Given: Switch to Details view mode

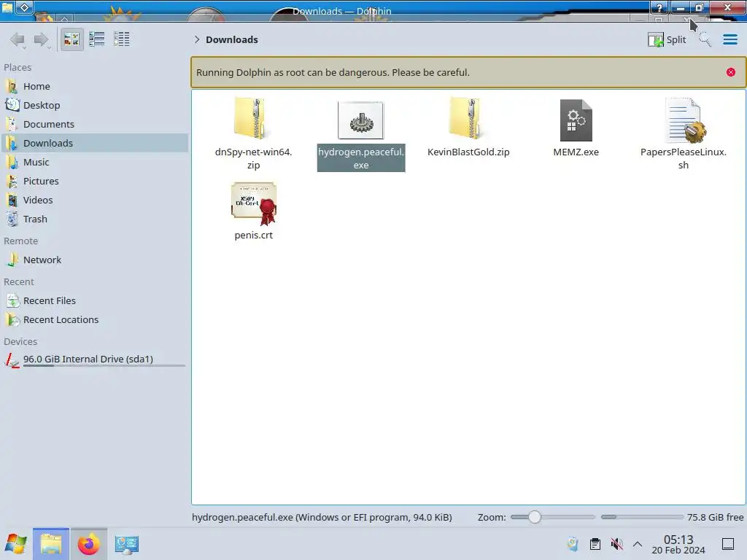Looking at the screenshot, I should pos(122,39).
